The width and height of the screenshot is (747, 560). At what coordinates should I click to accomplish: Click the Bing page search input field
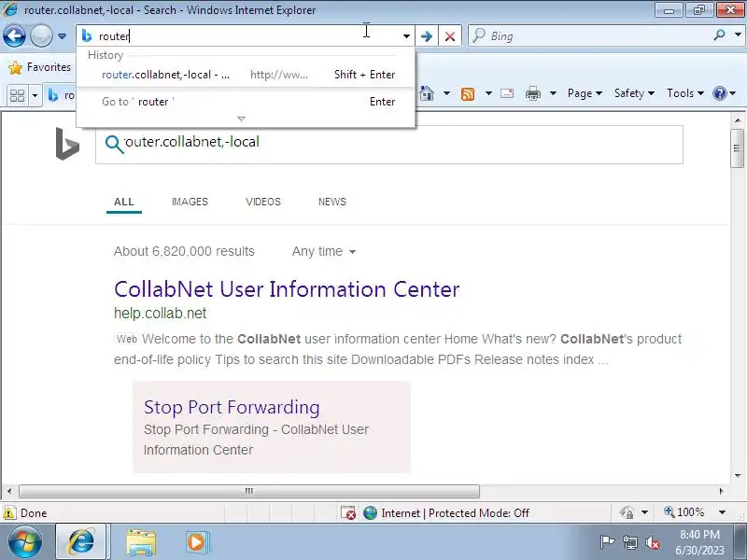click(389, 145)
